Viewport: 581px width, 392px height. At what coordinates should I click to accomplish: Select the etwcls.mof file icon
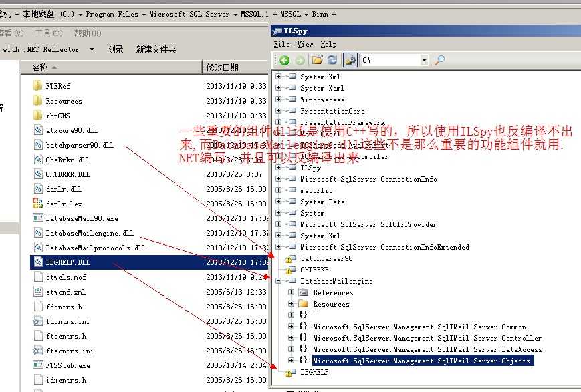[x=38, y=277]
